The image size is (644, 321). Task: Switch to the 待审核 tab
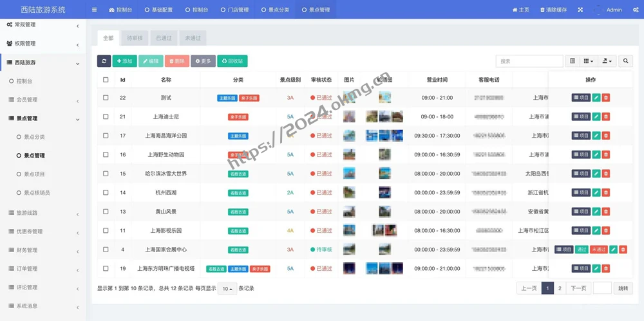pos(135,38)
